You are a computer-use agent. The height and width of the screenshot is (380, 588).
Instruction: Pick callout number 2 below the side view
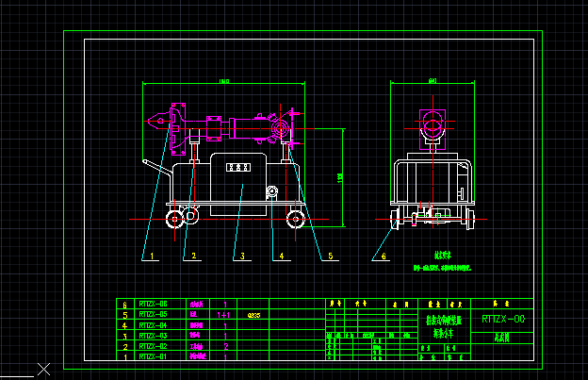[x=194, y=256]
